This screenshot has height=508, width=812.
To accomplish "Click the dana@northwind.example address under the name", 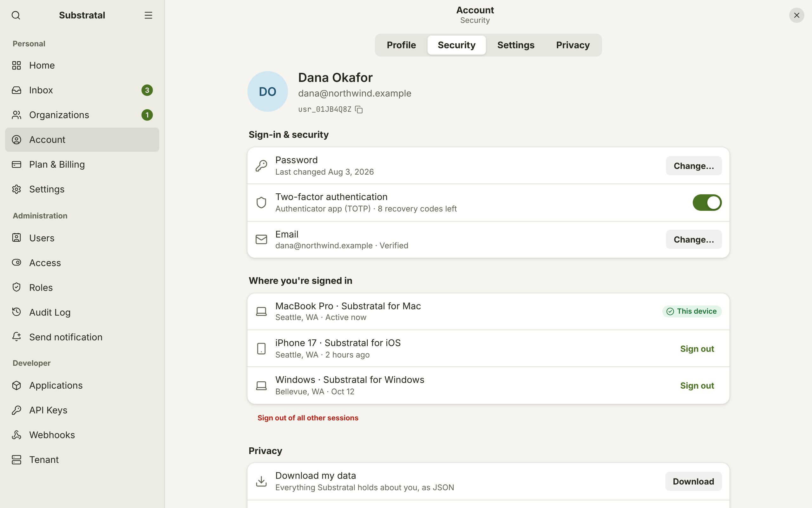I will point(355,93).
